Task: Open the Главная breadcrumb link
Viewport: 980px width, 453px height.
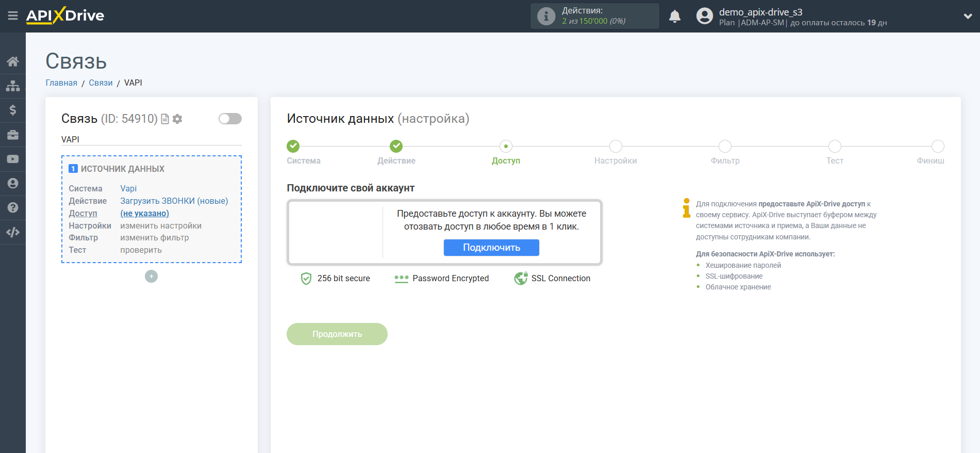Action: click(x=61, y=83)
